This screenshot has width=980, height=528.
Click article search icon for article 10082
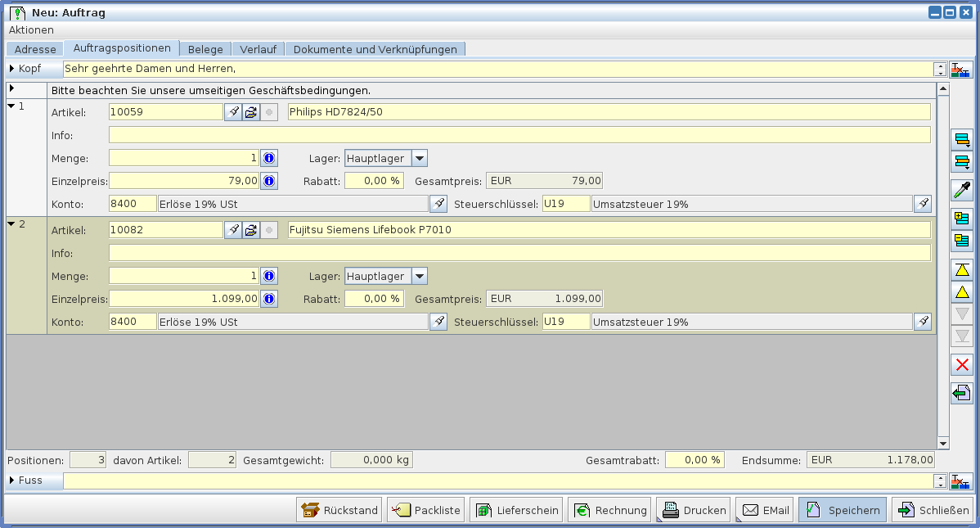coord(233,230)
